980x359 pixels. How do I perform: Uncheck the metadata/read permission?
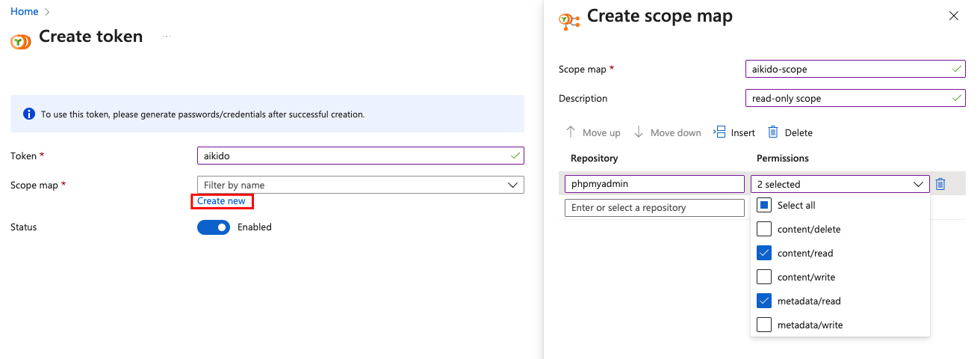[763, 301]
